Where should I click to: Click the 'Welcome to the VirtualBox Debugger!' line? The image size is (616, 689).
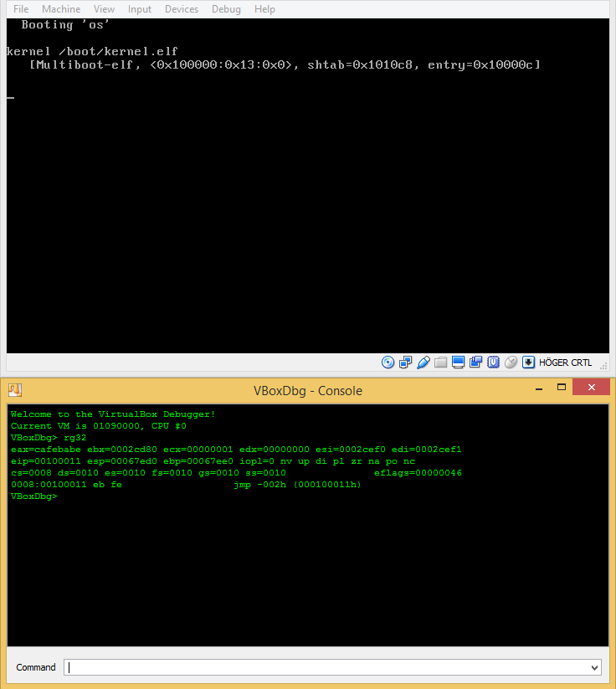[113, 414]
